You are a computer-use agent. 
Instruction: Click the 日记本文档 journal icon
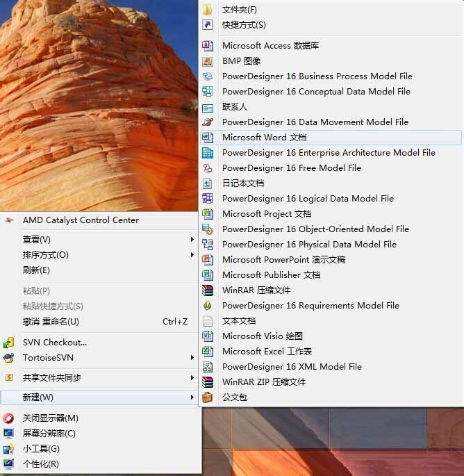click(x=208, y=183)
